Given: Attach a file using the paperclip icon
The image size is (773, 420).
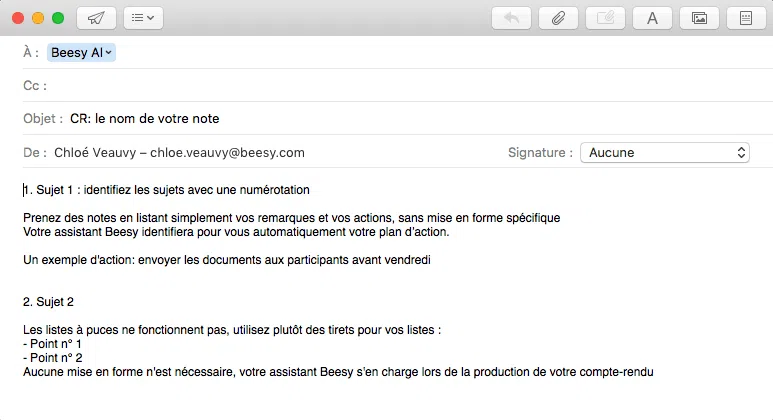Looking at the screenshot, I should (558, 18).
